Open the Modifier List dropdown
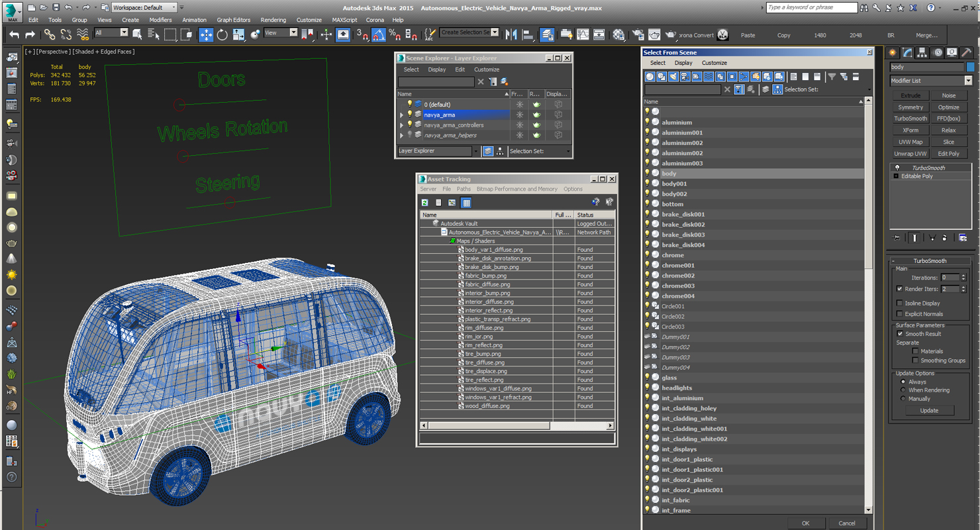980x530 pixels. coord(931,81)
